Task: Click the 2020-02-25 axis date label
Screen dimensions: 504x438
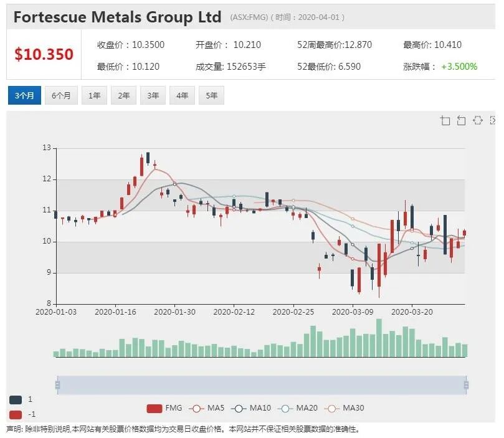Action: (293, 312)
